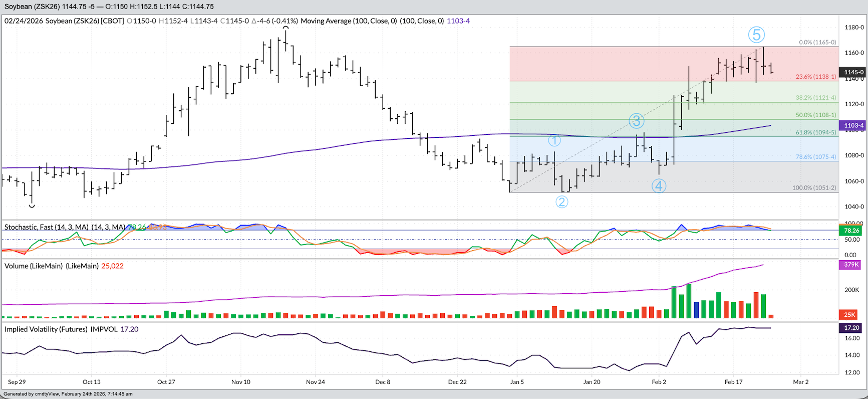Select the 17.20 implied volatility tag
Image resolution: width=868 pixels, height=399 pixels.
851,328
